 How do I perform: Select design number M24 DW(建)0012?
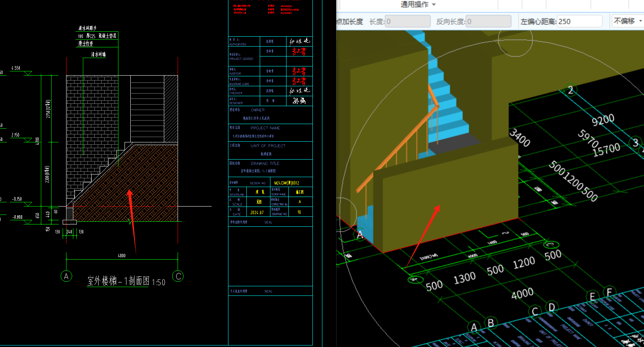tap(286, 183)
